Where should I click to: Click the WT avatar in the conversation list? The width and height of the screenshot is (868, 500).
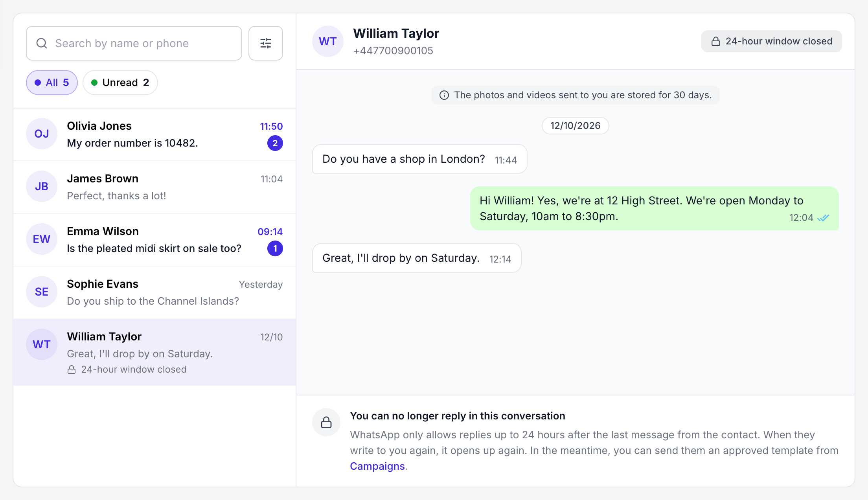pos(42,344)
